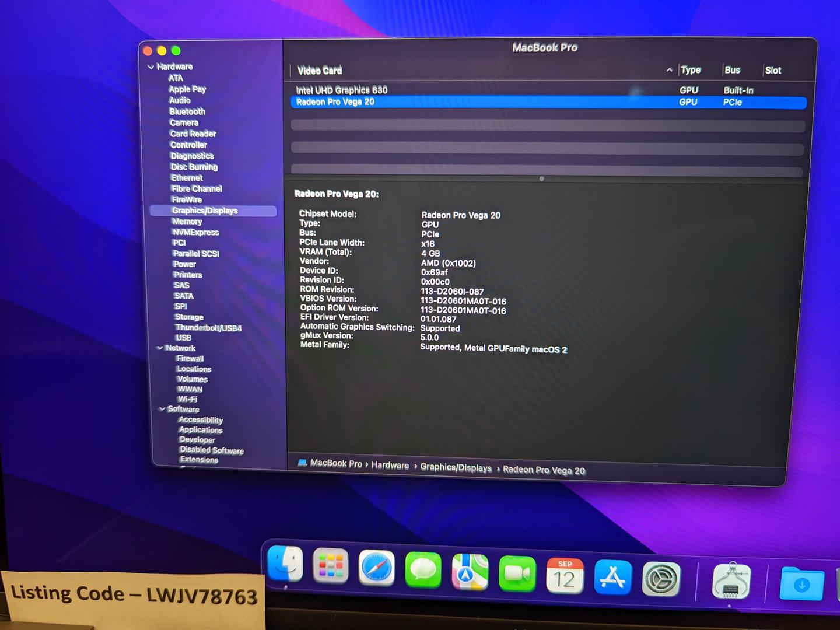Open Maps app in Dock
The width and height of the screenshot is (840, 630).
470,571
